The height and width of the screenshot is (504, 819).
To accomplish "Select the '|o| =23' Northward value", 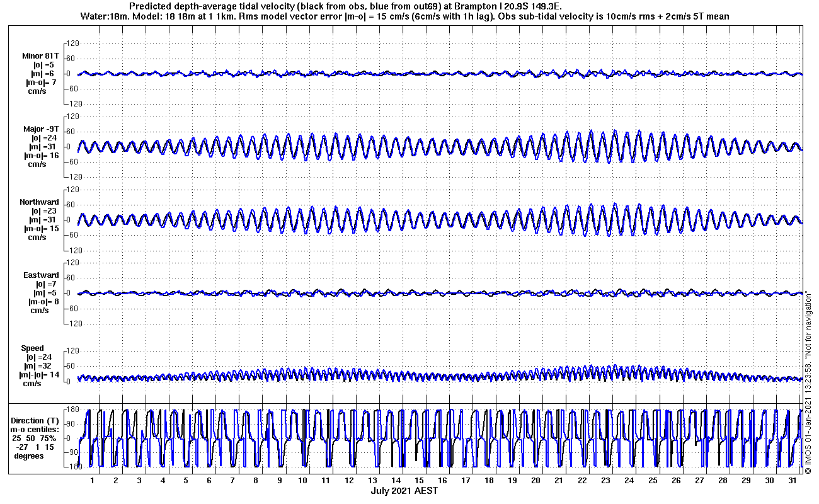I will pos(44,211).
